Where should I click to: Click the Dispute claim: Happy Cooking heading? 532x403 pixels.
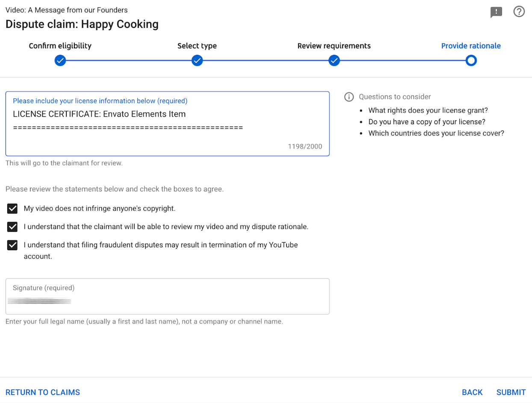pyautogui.click(x=82, y=24)
